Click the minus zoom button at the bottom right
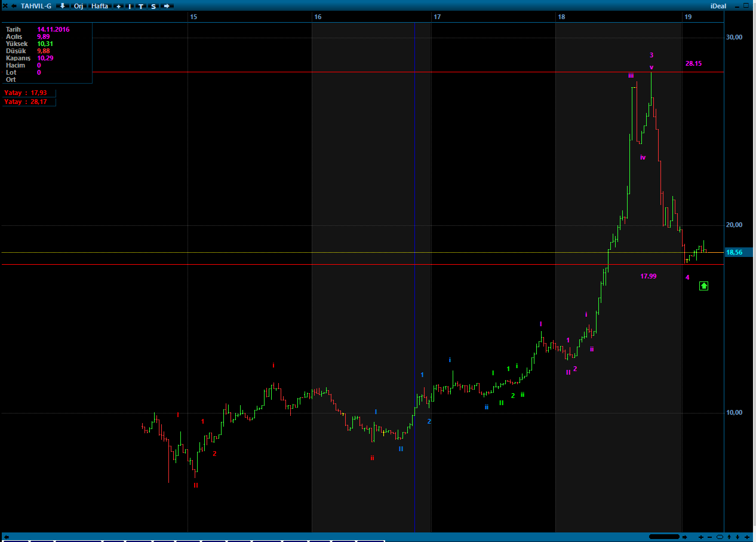 (709, 537)
